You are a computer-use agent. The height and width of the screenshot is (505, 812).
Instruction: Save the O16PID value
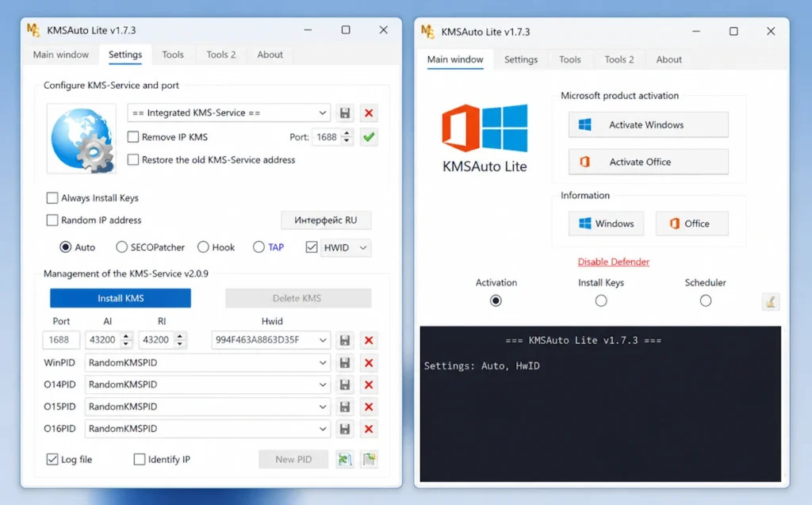pos(345,429)
